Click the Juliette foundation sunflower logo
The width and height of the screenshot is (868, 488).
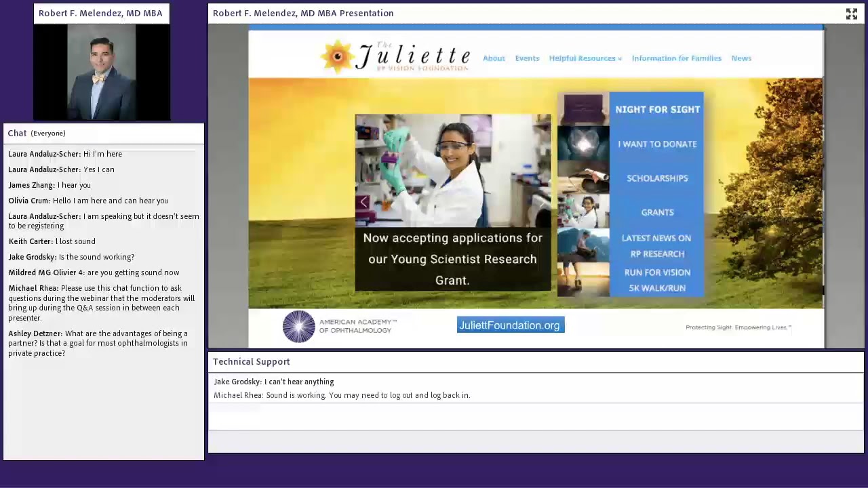(x=337, y=56)
